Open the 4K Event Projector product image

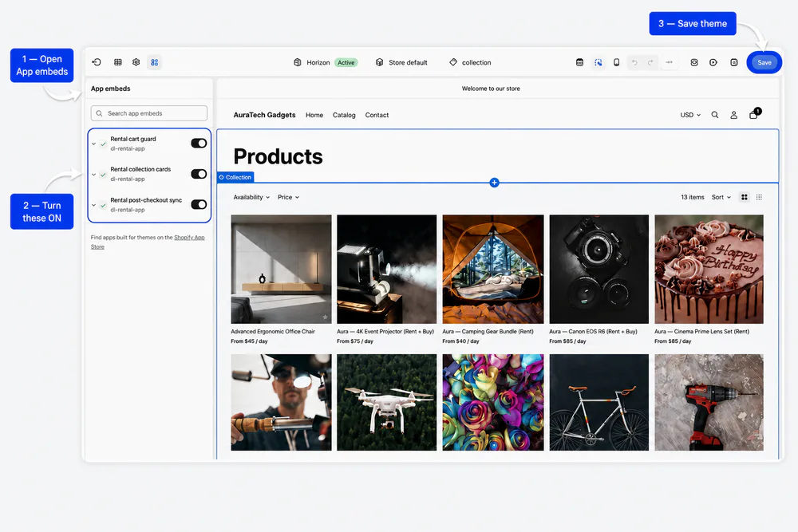pos(387,269)
